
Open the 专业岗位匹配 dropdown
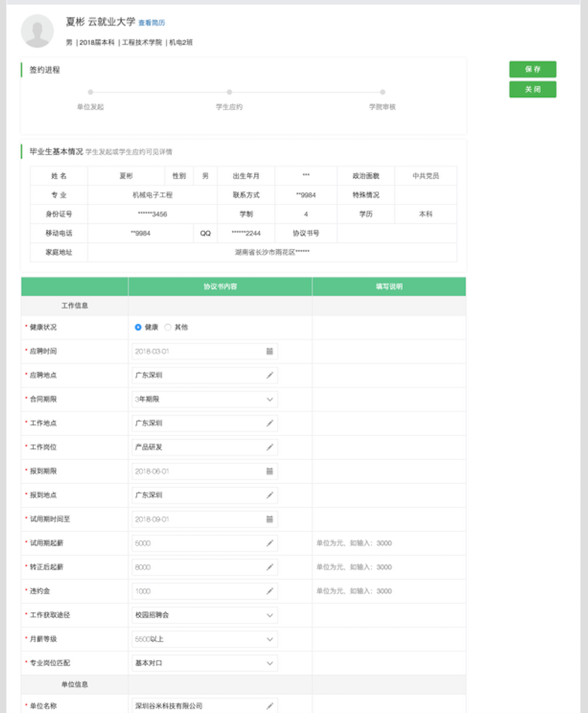coord(204,663)
